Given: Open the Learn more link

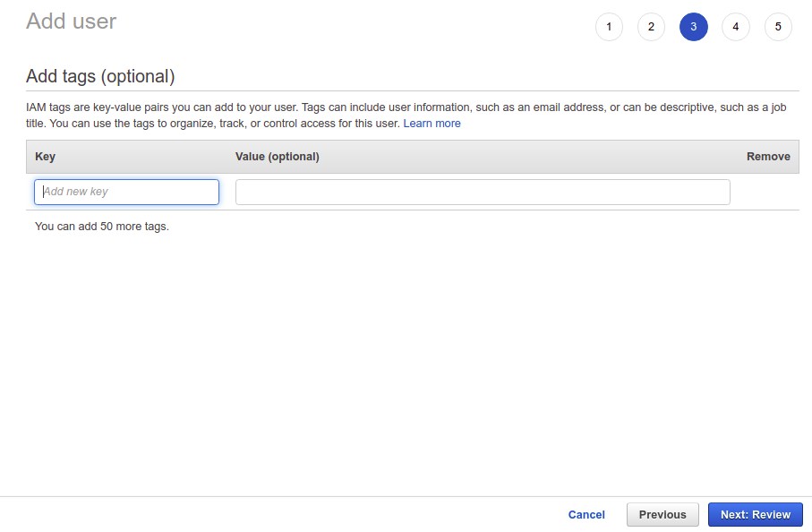Looking at the screenshot, I should pos(432,124).
